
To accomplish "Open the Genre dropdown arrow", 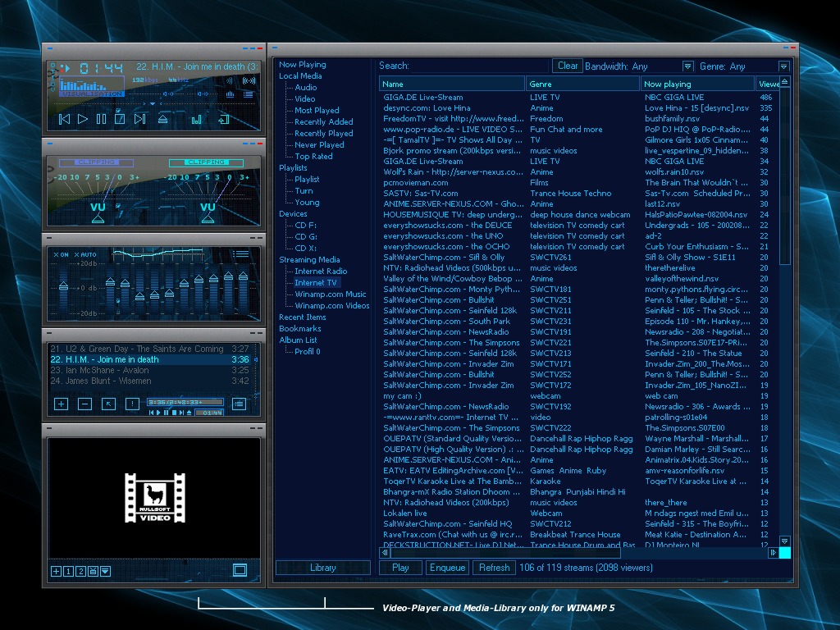I will click(x=783, y=66).
